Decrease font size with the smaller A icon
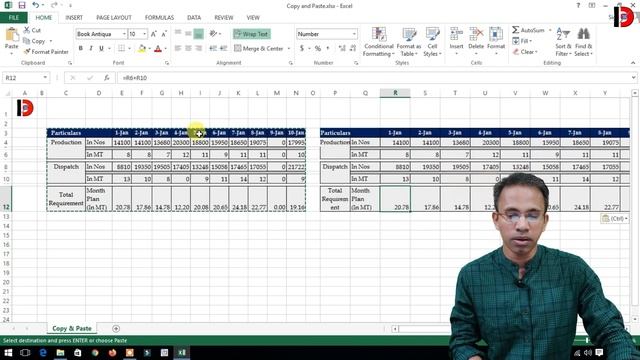The height and width of the screenshot is (360, 640). pos(164,34)
